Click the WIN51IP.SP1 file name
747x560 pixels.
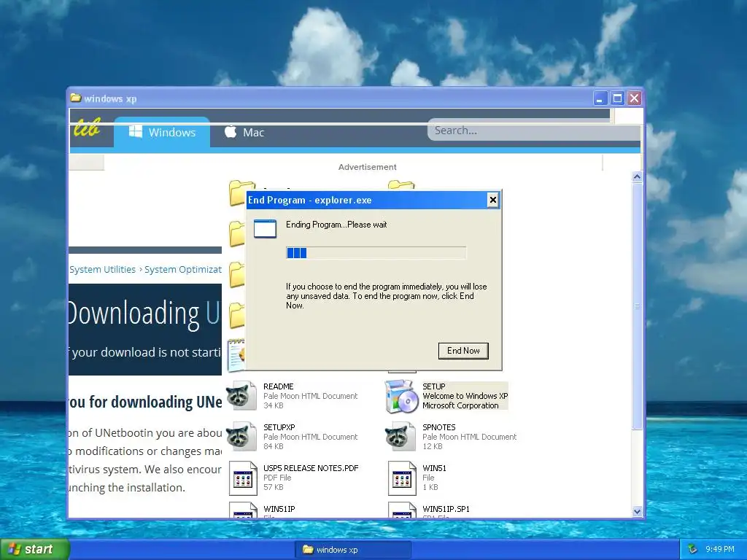(446, 510)
